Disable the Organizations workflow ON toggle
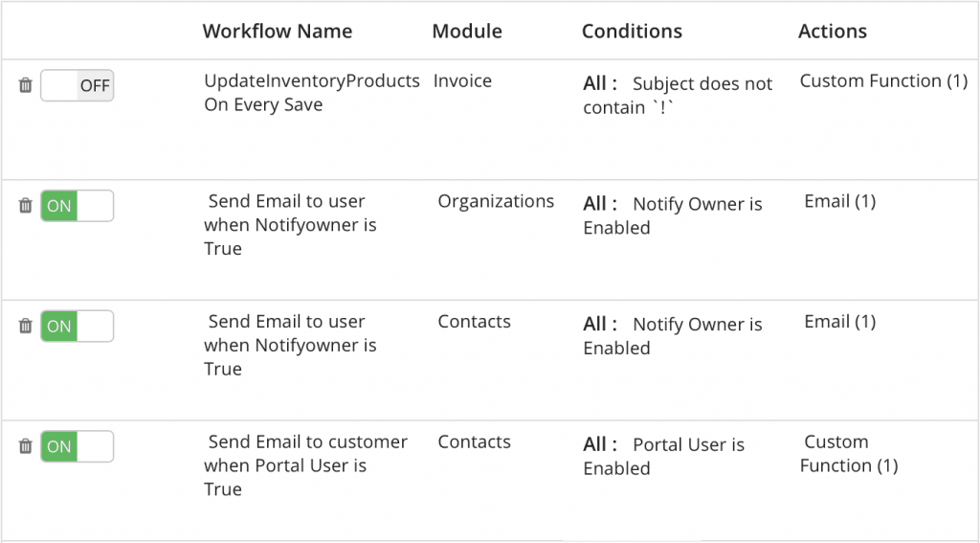This screenshot has width=980, height=543. [x=77, y=206]
